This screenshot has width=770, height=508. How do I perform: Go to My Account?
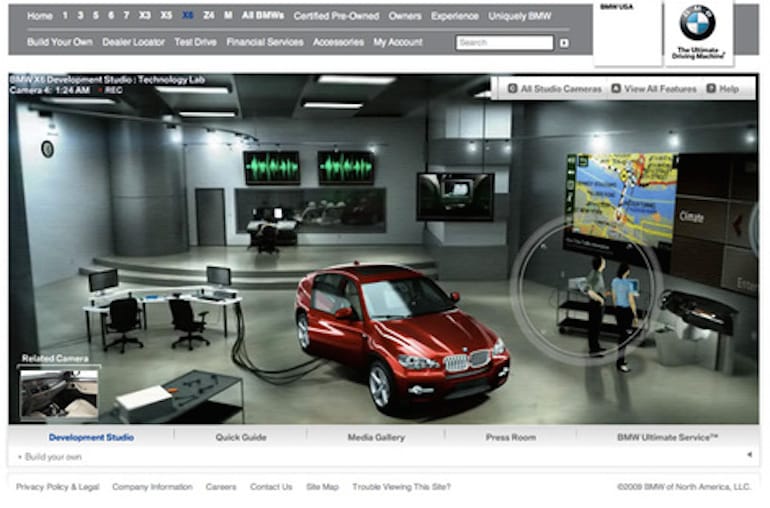tap(398, 42)
